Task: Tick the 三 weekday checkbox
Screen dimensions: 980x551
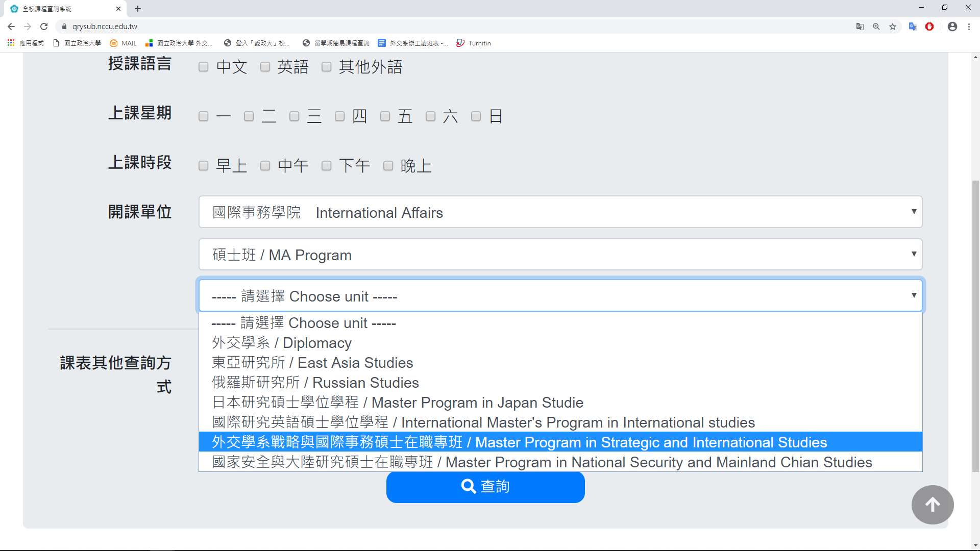Action: 295,116
